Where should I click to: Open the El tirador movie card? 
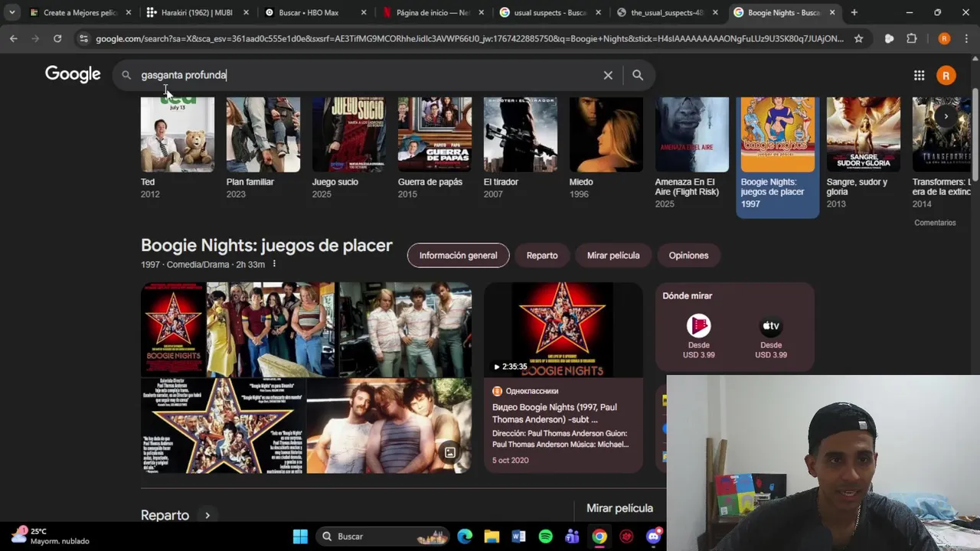[520, 148]
